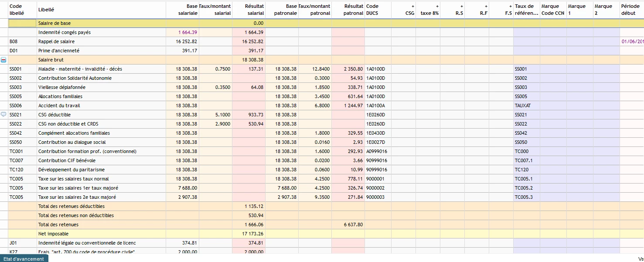Screen dimensions: 644x262
Task: Switch to the Etat d'avancement tab
Action: click(24, 259)
